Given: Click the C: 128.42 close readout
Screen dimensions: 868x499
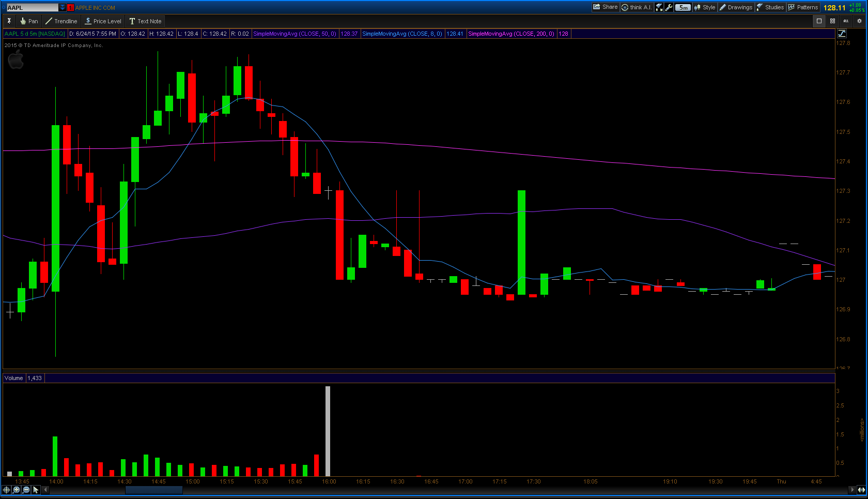Looking at the screenshot, I should pos(214,34).
